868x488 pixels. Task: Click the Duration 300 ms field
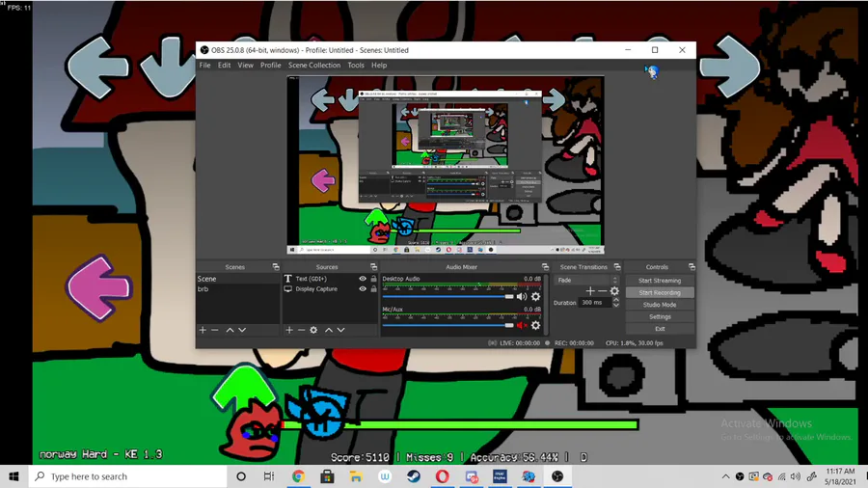coord(595,303)
